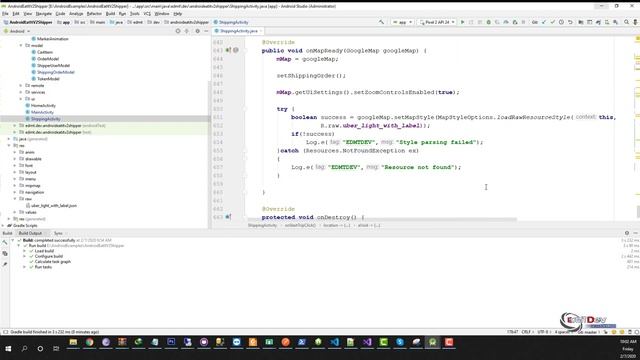Collapse the Run build node
This screenshot has height=360, width=640.
coord(18,246)
